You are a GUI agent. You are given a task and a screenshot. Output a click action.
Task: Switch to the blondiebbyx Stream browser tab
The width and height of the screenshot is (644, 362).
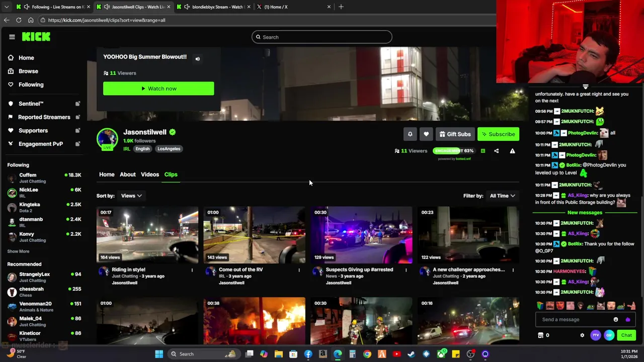(x=214, y=7)
